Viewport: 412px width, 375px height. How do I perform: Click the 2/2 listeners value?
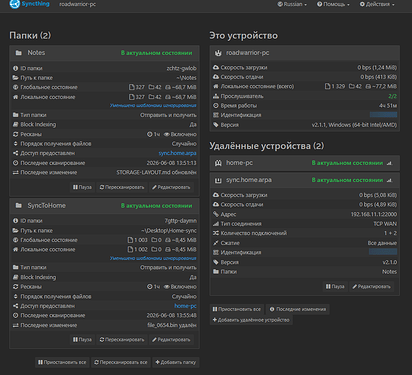[x=393, y=96]
